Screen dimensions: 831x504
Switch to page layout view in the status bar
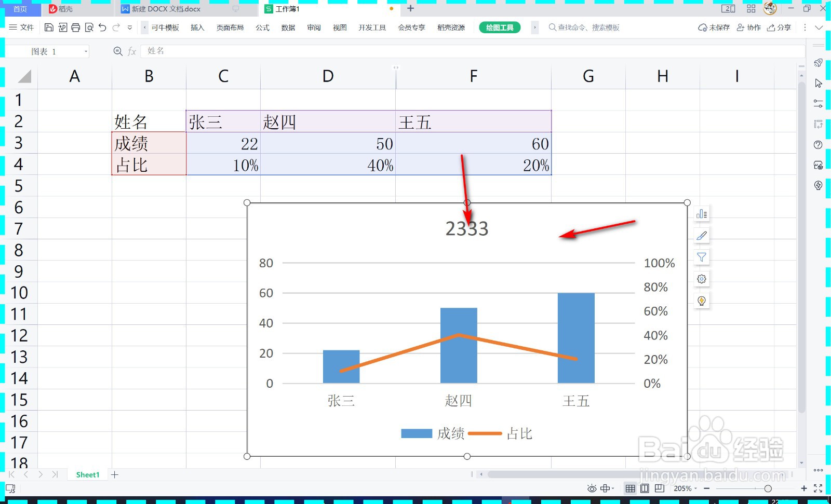point(645,488)
